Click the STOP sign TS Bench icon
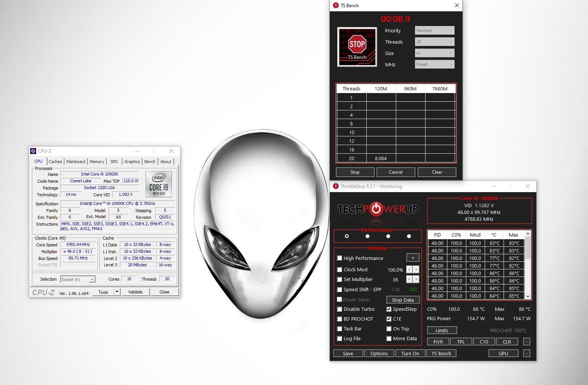The height and width of the screenshot is (385, 588). [357, 47]
